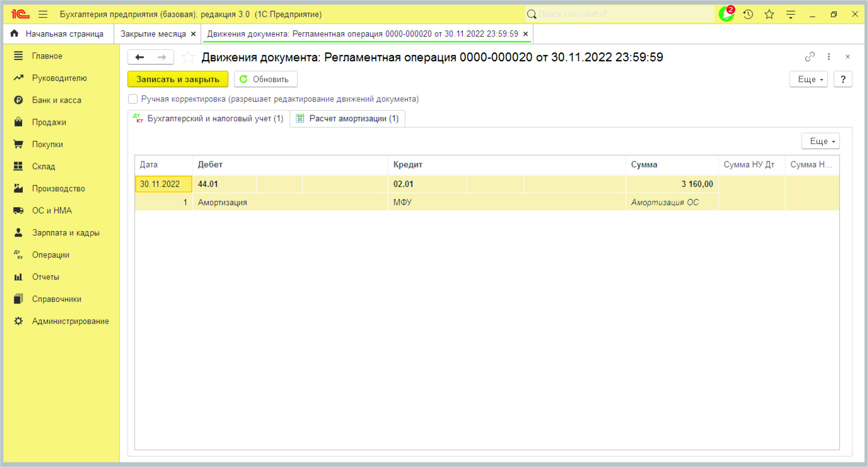The width and height of the screenshot is (868, 467).
Task: Open the table Еще dropdown
Action: point(821,141)
